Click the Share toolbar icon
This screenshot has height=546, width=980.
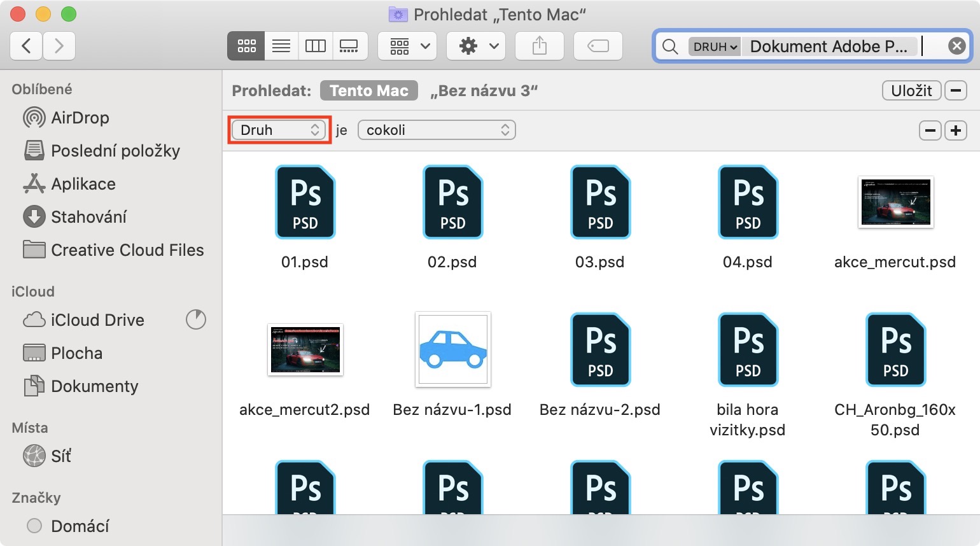pos(539,46)
